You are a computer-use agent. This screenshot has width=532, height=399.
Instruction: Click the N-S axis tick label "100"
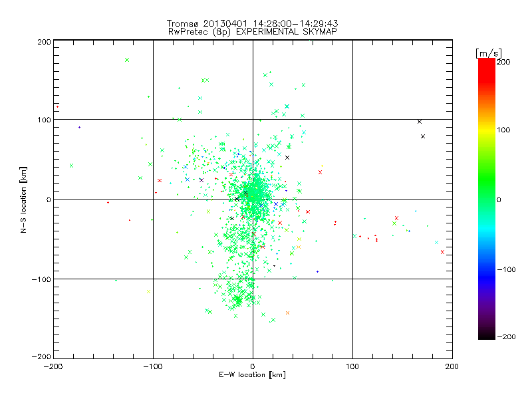(44, 120)
